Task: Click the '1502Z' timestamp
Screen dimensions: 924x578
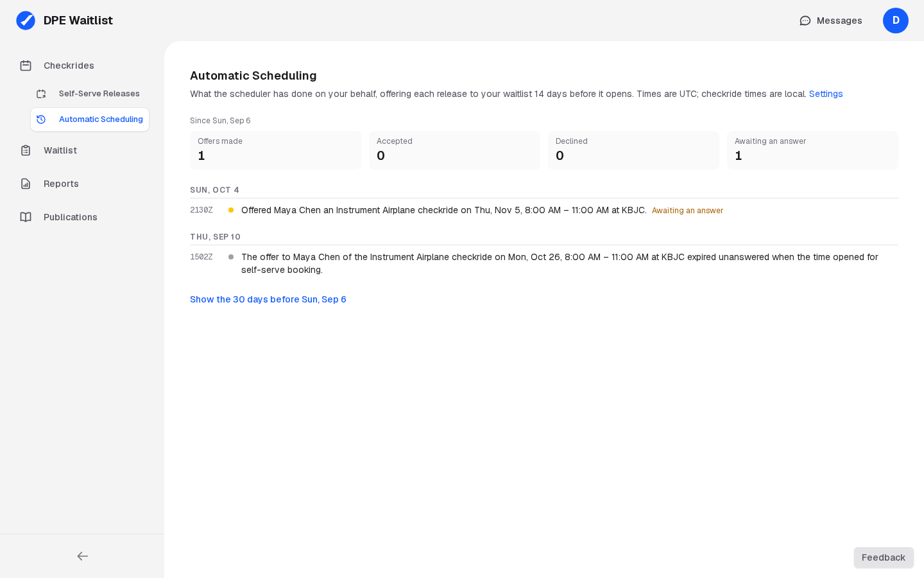Action: pyautogui.click(x=201, y=257)
